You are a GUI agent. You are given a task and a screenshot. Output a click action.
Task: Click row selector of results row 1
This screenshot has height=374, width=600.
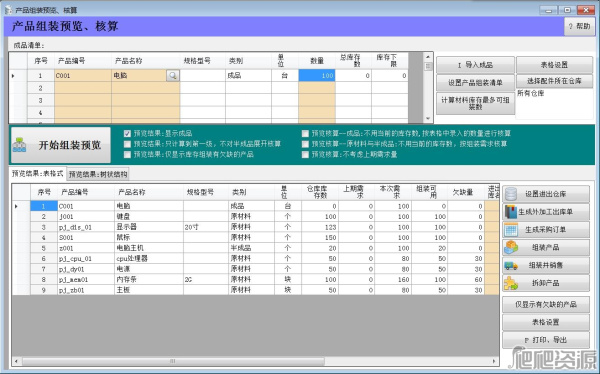21,206
